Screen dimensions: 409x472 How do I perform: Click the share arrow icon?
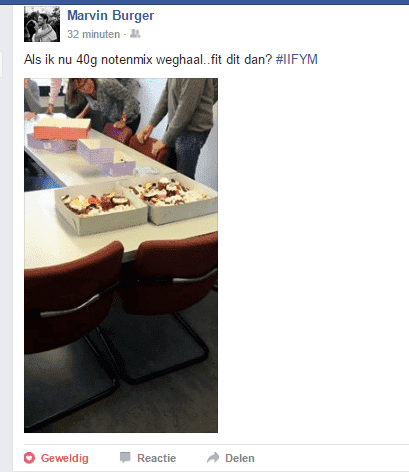(x=213, y=458)
